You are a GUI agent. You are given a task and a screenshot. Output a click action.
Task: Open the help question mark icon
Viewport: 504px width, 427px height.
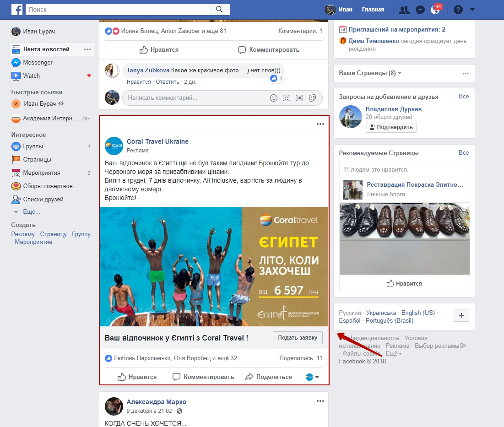(458, 10)
